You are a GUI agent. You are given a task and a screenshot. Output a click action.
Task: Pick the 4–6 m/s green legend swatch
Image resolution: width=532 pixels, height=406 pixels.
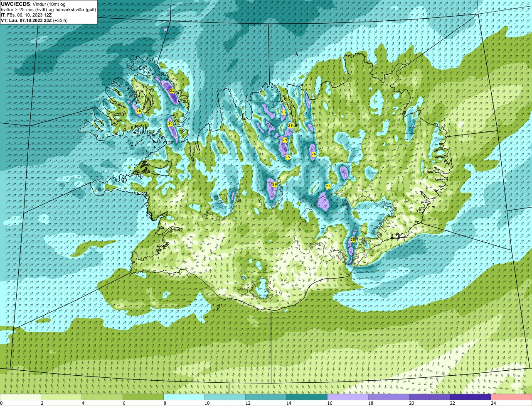point(103,397)
